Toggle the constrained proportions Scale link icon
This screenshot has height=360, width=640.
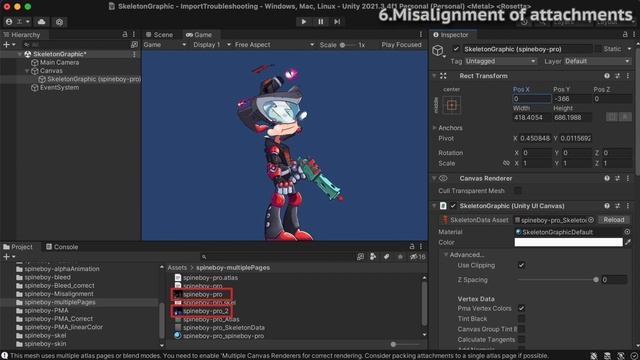(x=506, y=163)
